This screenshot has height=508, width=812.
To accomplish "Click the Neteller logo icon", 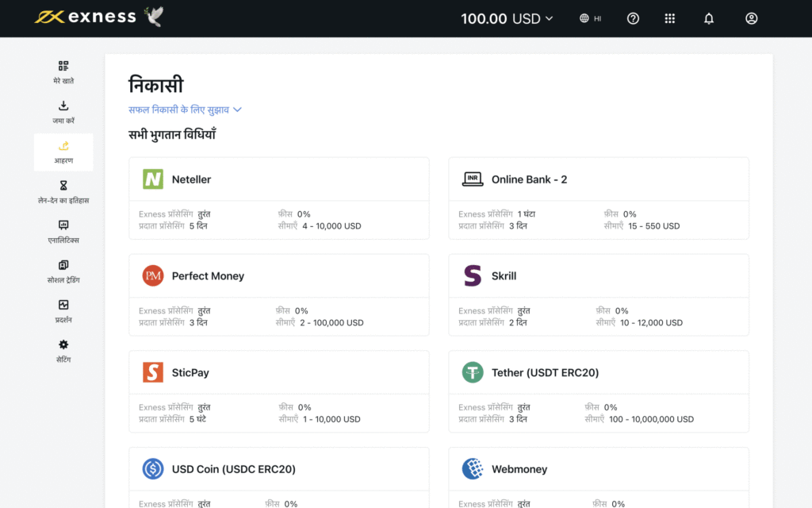I will (x=153, y=179).
